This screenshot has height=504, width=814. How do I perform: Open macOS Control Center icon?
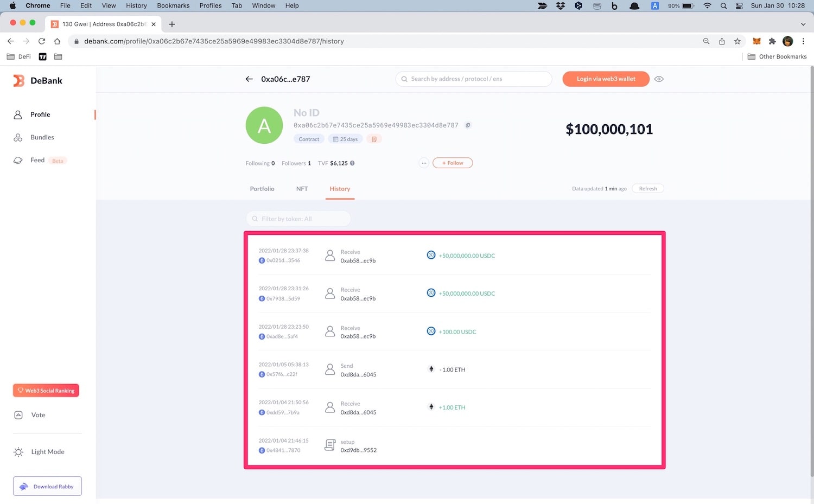739,5
